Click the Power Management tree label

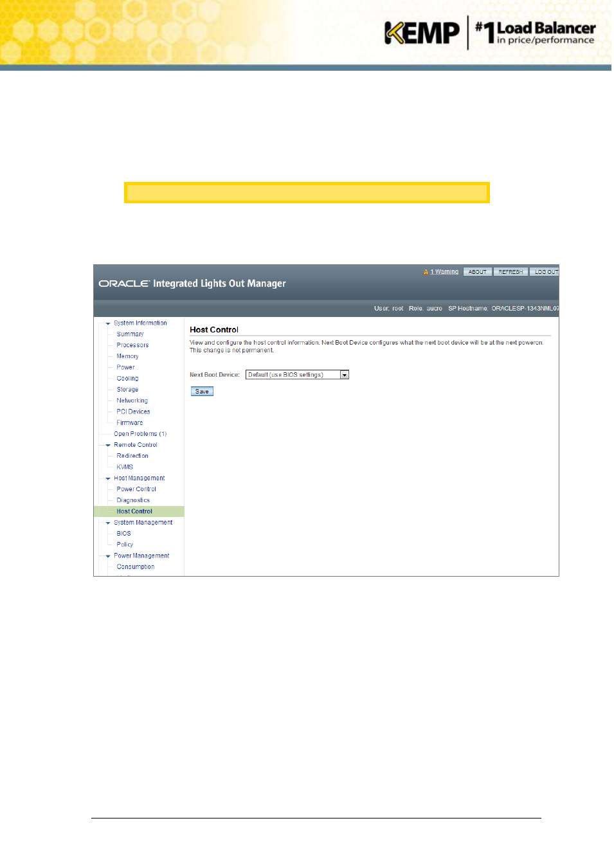coord(141,556)
